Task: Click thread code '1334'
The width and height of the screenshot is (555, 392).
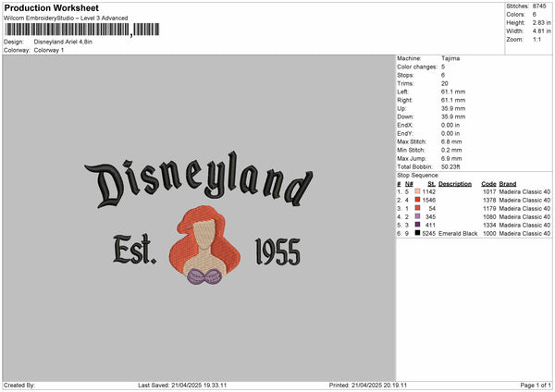Action: coord(489,225)
